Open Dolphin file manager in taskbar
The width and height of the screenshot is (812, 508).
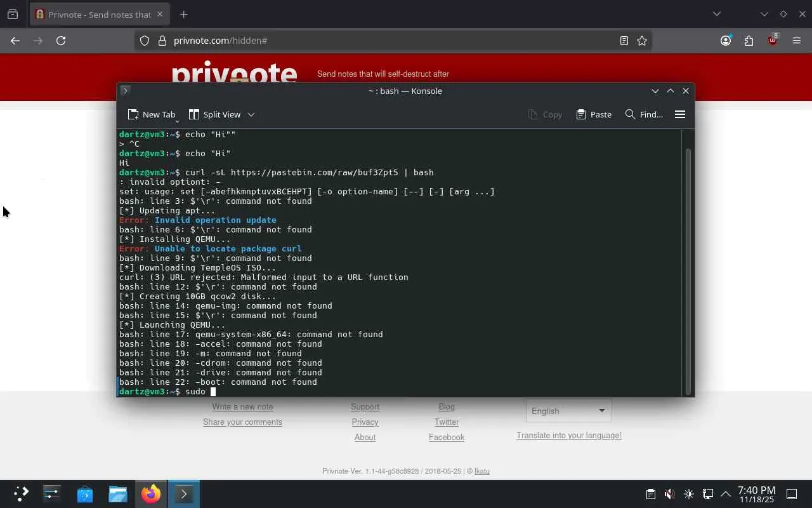pos(117,494)
